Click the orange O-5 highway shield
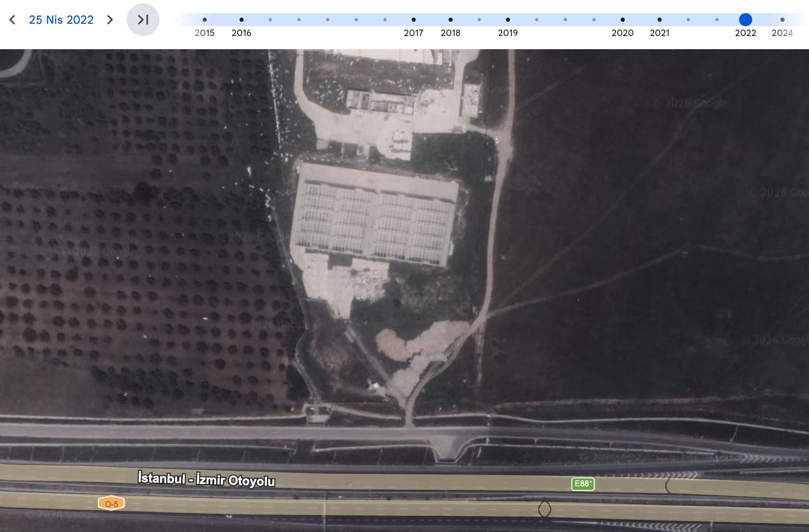This screenshot has height=532, width=809. (111, 503)
